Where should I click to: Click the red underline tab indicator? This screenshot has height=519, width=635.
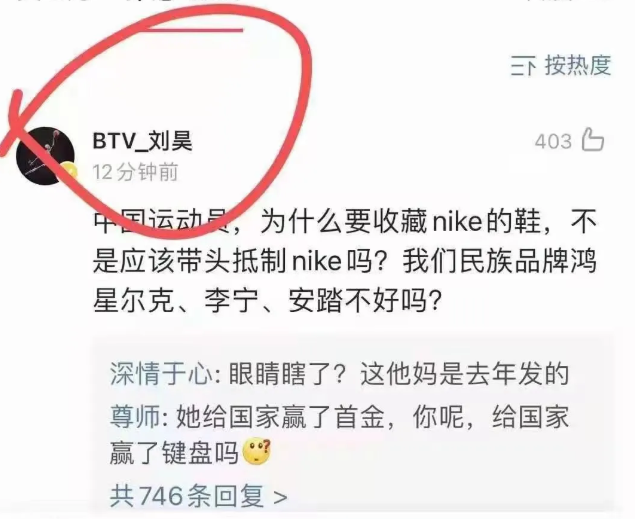point(194,30)
